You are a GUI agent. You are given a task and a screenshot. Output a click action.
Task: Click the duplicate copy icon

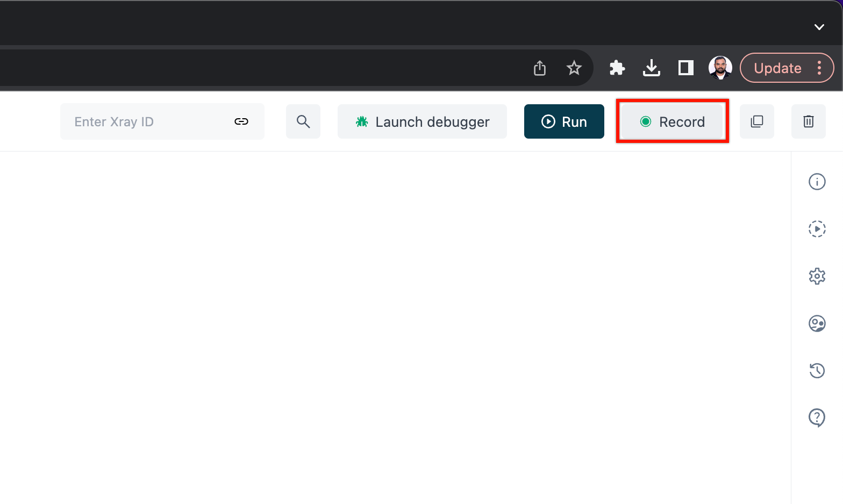click(x=757, y=121)
